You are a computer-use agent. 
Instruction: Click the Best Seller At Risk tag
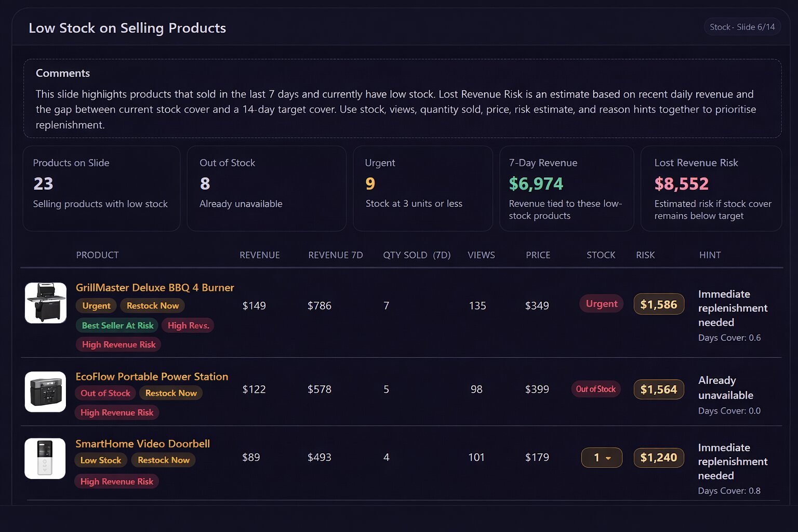117,325
